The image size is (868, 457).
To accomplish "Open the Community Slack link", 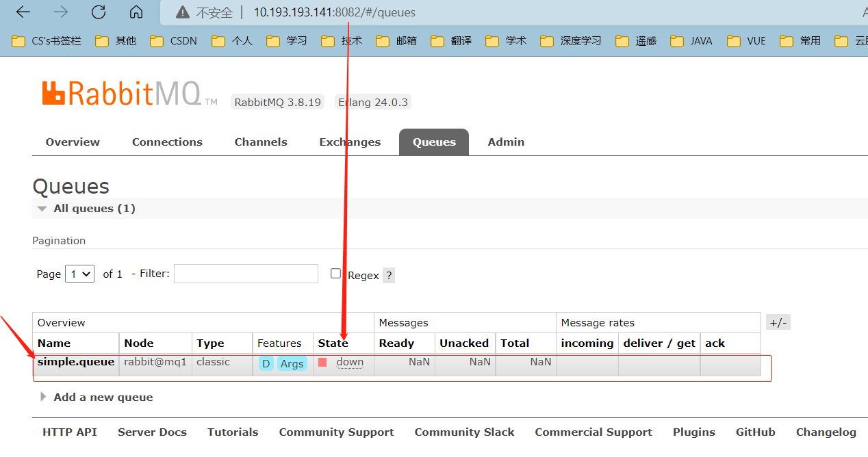I will coord(464,432).
